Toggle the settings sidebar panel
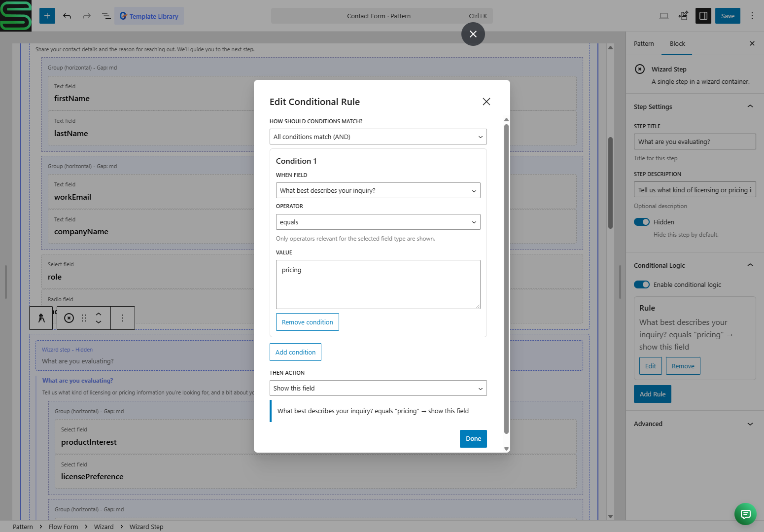This screenshot has width=764, height=532. pos(703,16)
